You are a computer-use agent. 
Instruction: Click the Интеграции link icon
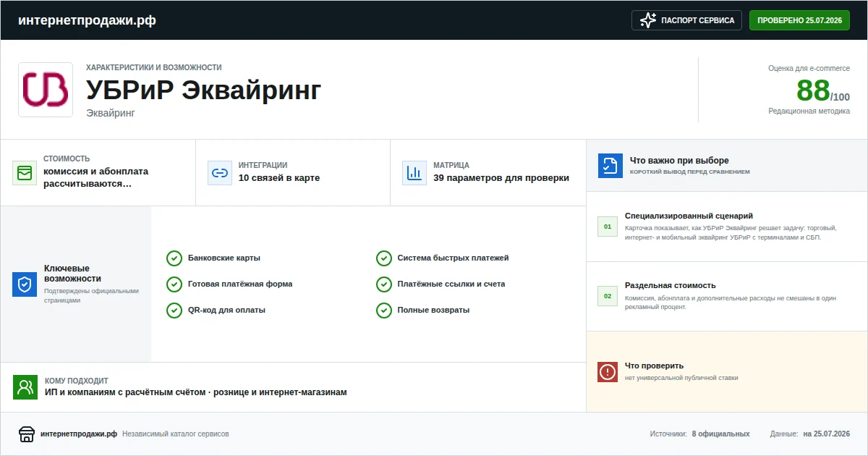(220, 173)
